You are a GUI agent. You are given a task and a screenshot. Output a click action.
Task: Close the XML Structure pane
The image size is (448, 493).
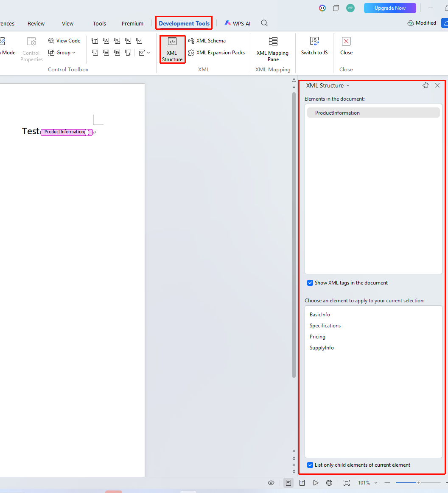(x=437, y=85)
